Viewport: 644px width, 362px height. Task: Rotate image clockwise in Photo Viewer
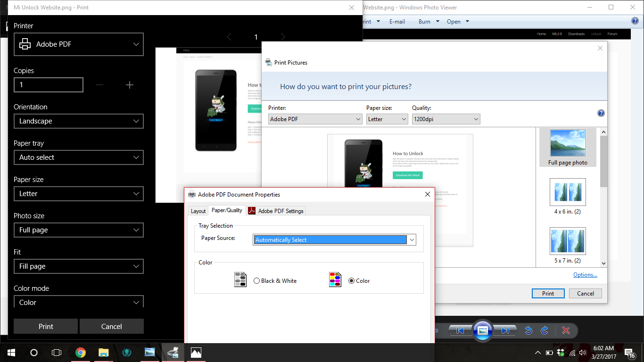545,331
